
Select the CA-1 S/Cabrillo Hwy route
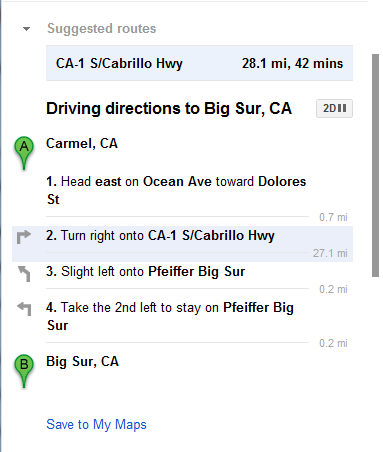[x=199, y=63]
